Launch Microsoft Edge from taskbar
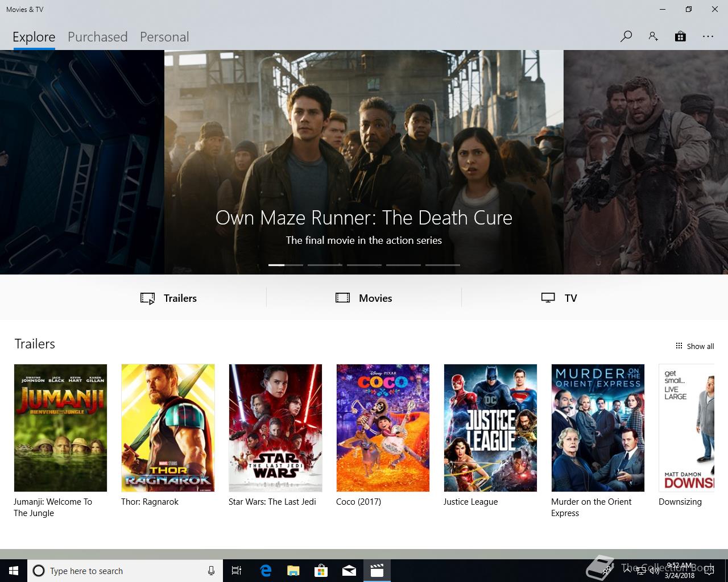 coord(266,571)
